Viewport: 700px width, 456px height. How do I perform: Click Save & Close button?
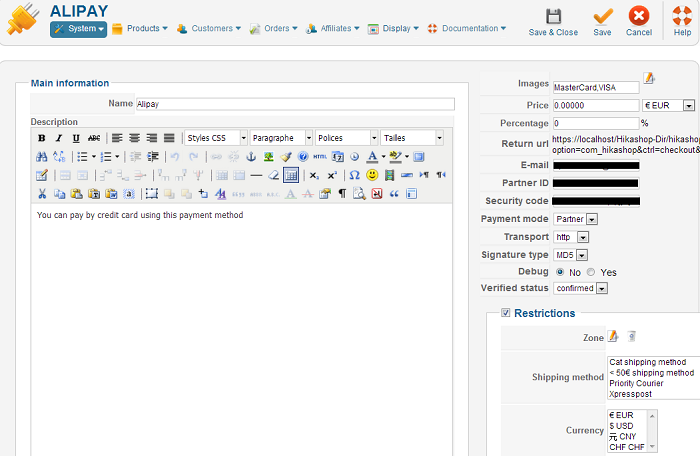(x=553, y=22)
